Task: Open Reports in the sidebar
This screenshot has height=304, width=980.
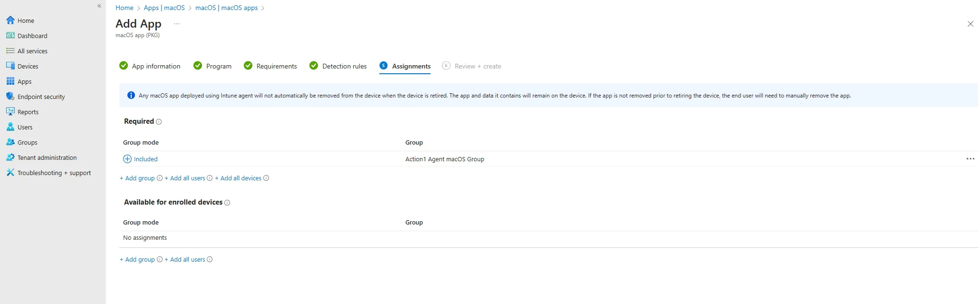Action: [28, 112]
